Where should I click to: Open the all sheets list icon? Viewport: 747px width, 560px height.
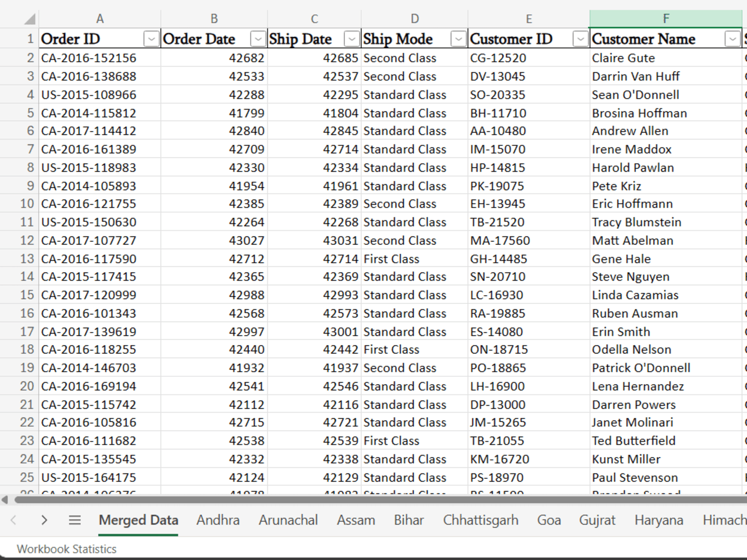click(75, 520)
